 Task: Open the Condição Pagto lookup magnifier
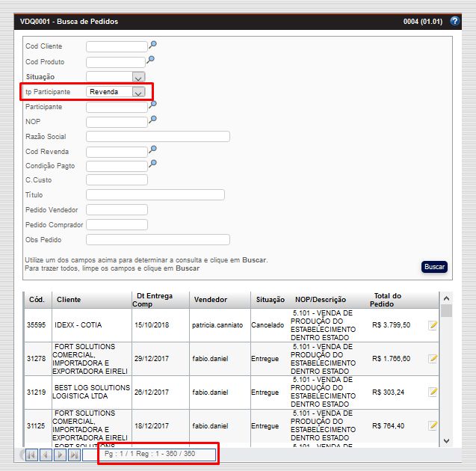tap(152, 164)
